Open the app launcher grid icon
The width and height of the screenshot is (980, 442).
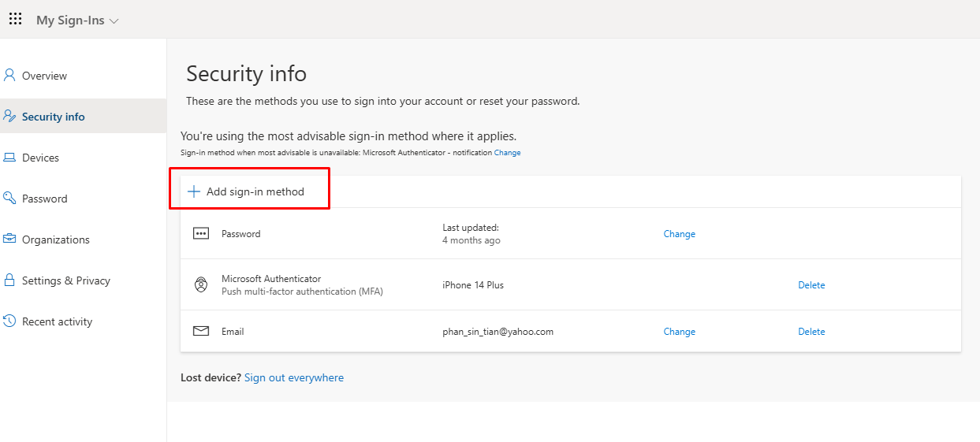(x=15, y=20)
